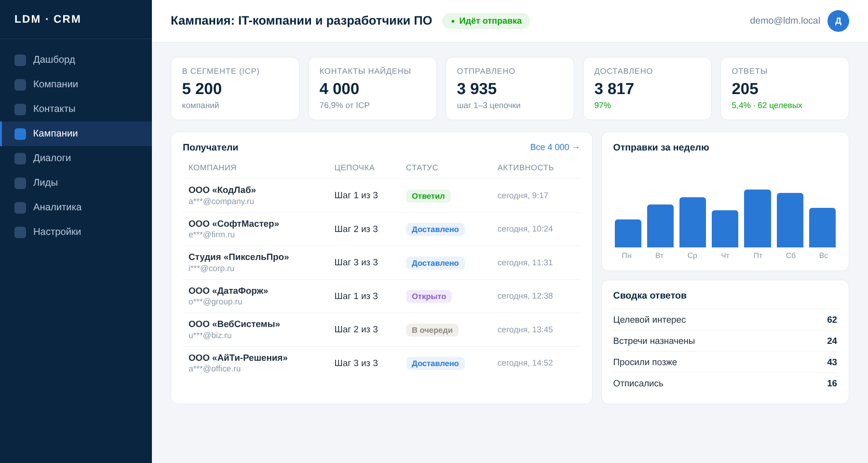Go to the Компании section
Screen dimensions: 868x463
(76, 84)
